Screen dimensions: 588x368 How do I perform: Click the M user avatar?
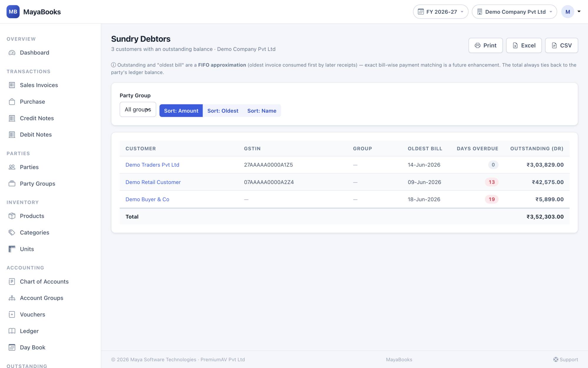click(567, 12)
